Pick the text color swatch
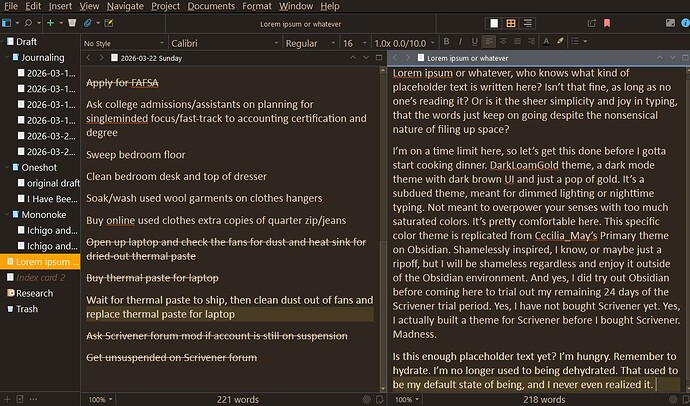Screen dimensions: 690x406 pos(546,42)
